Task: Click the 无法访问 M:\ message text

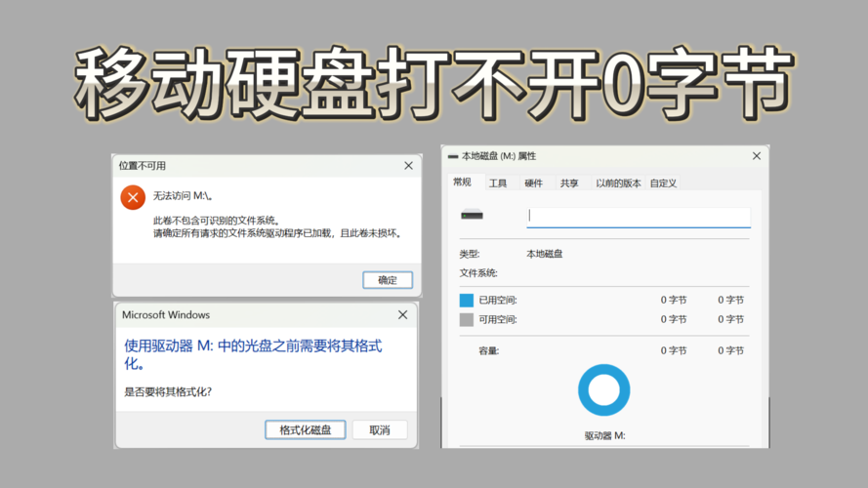Action: [184, 196]
